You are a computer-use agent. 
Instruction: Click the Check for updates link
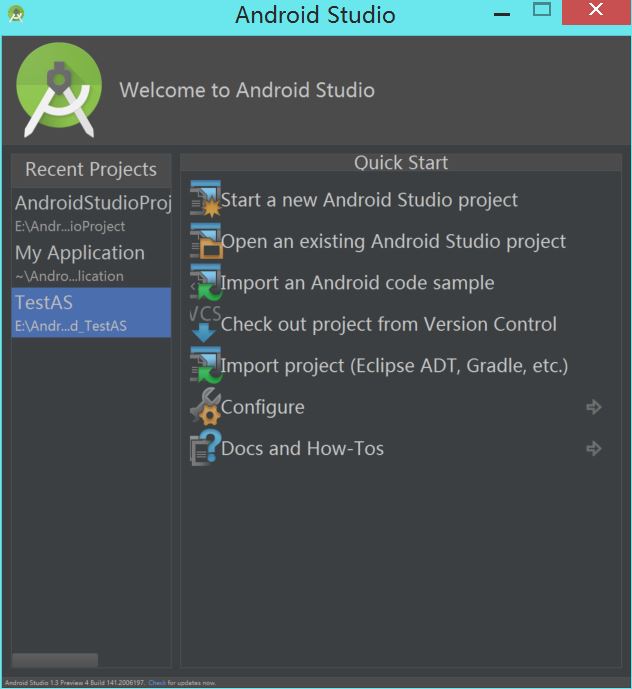click(x=157, y=682)
